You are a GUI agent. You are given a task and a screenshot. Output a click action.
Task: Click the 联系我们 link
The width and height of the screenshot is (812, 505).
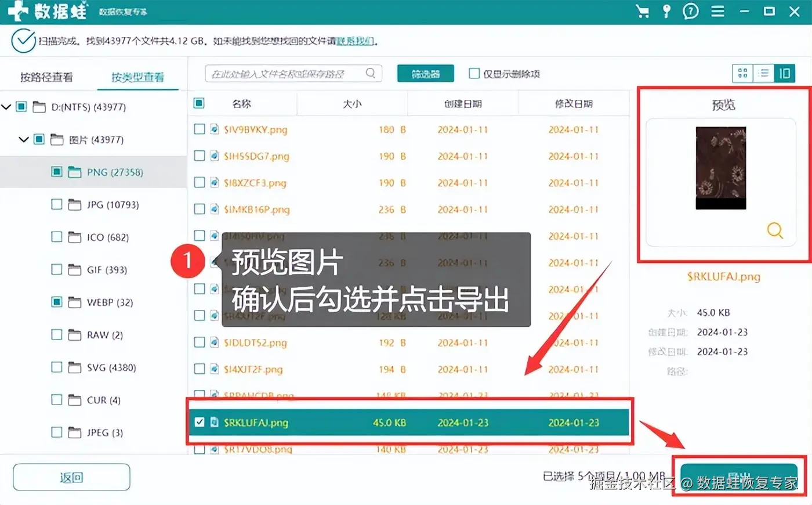click(x=356, y=41)
